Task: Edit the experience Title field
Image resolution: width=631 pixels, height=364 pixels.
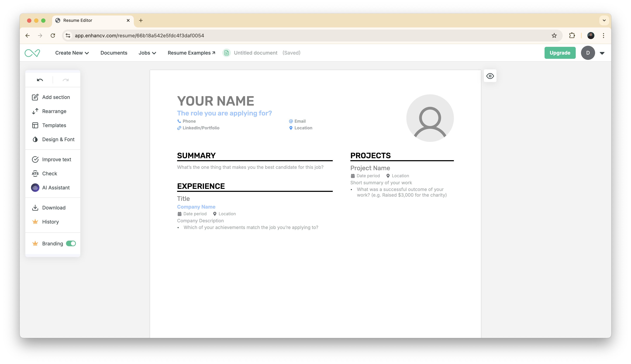Action: click(x=183, y=199)
